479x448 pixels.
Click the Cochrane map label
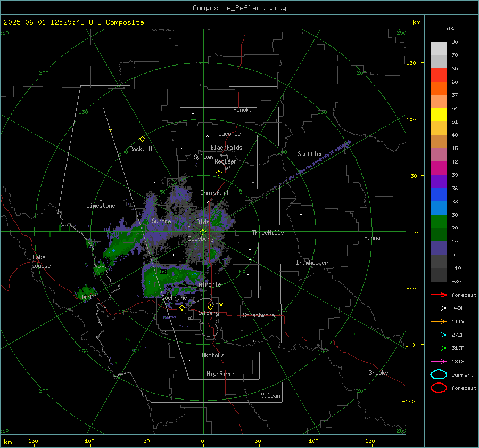tap(174, 298)
